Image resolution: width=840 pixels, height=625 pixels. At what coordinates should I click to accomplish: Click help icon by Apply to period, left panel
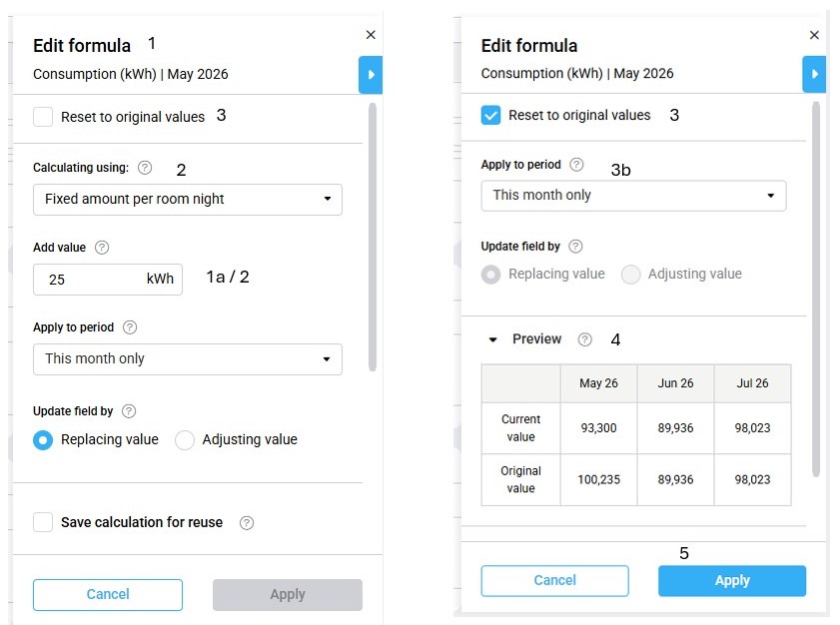[x=130, y=327]
